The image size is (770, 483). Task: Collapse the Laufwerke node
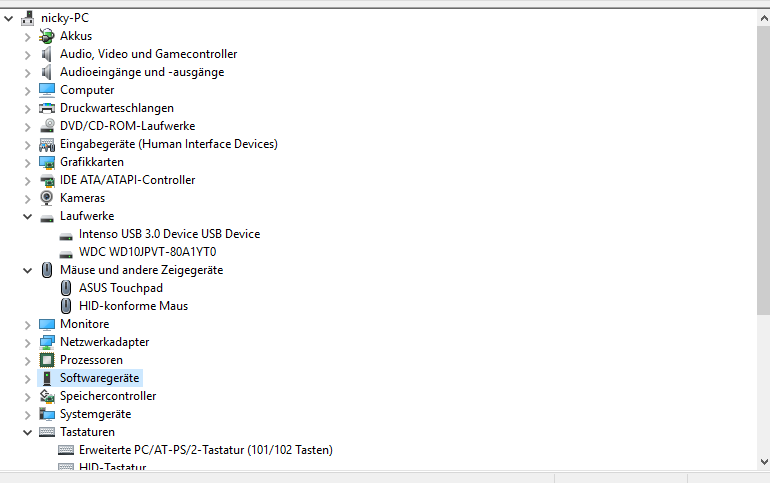coord(28,216)
